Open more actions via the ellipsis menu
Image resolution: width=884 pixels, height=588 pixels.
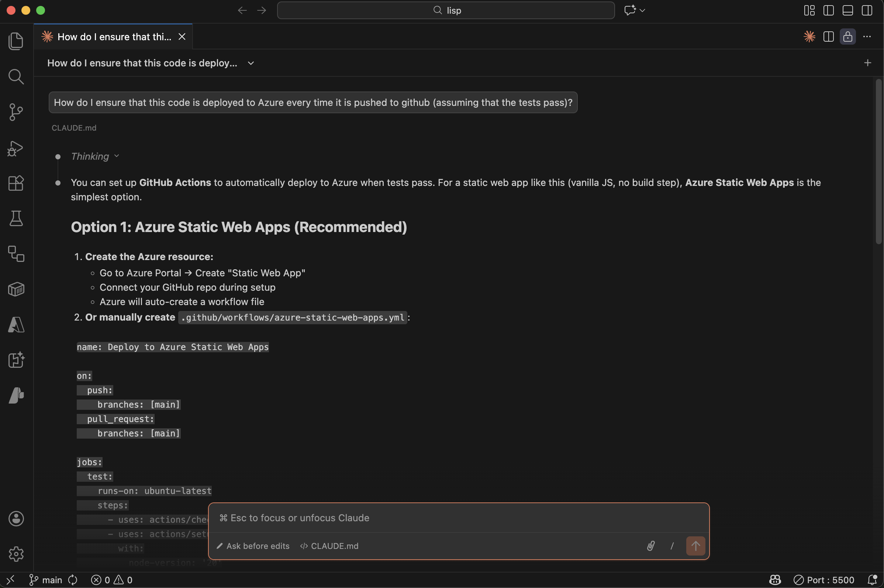tap(867, 37)
